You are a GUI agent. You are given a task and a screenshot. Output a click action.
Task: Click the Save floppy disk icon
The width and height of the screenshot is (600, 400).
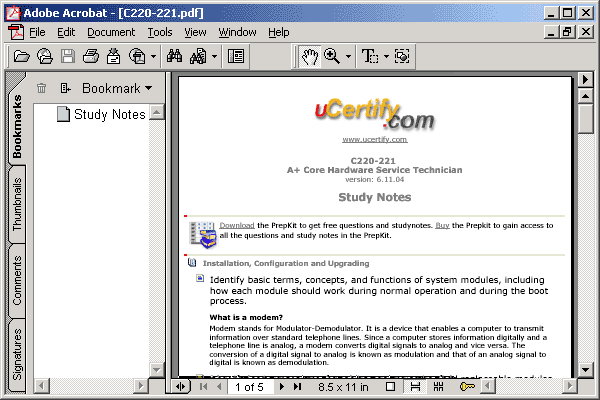68,56
